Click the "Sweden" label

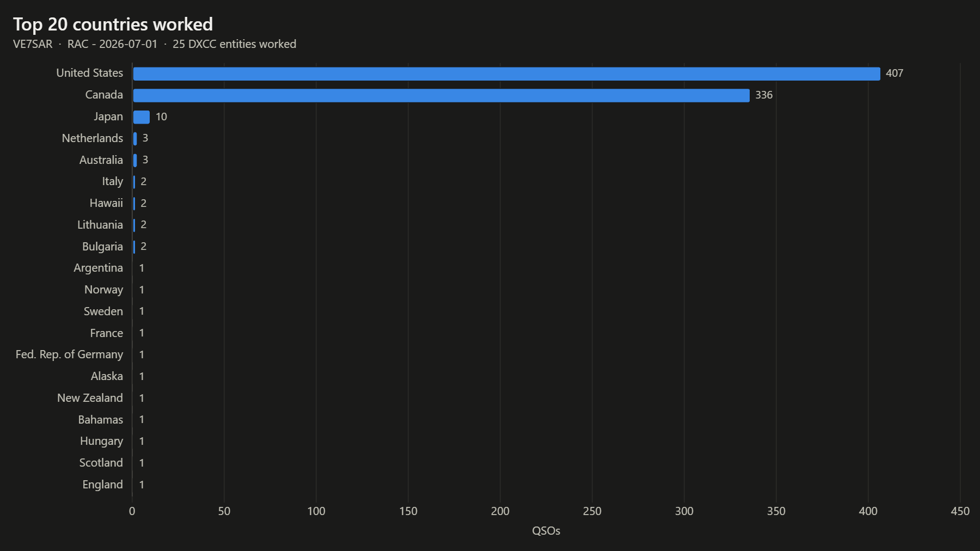click(103, 311)
